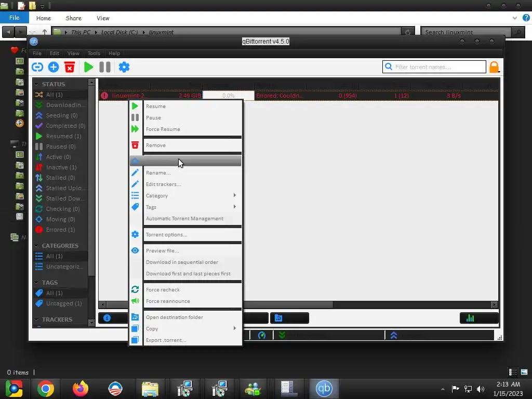The image size is (532, 399).
Task: Expand the Tags submenu
Action: [x=185, y=207]
